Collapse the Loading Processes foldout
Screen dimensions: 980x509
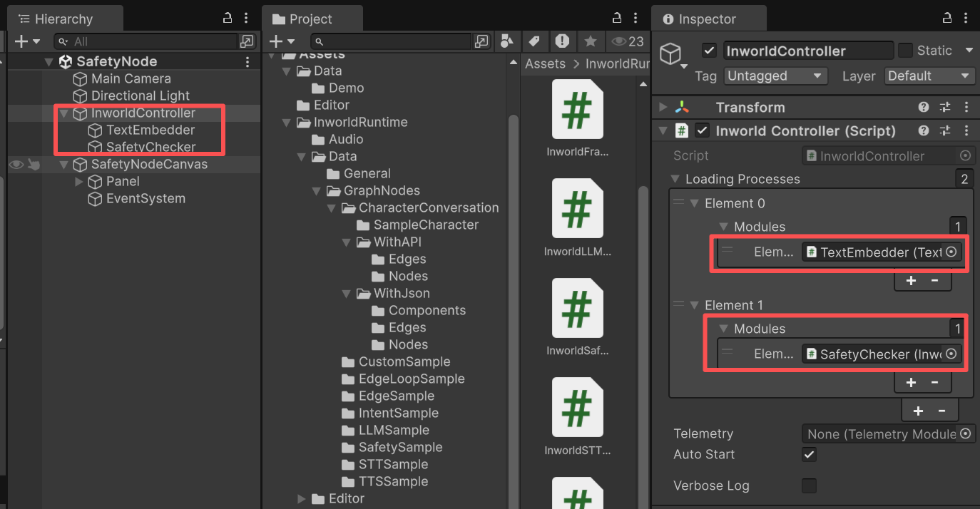click(676, 179)
